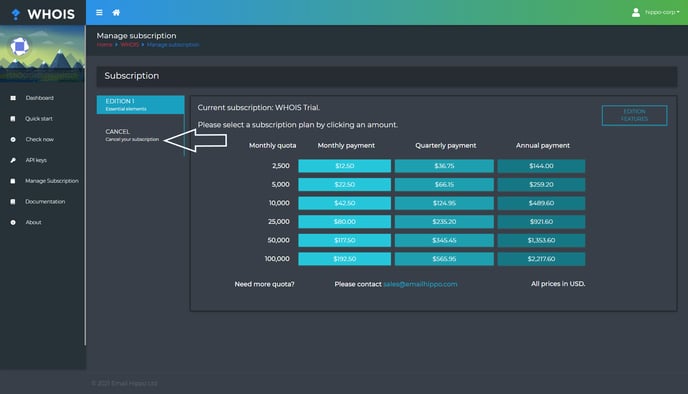688x394 pixels.
Task: Select $22.50 monthly payment
Action: (344, 185)
